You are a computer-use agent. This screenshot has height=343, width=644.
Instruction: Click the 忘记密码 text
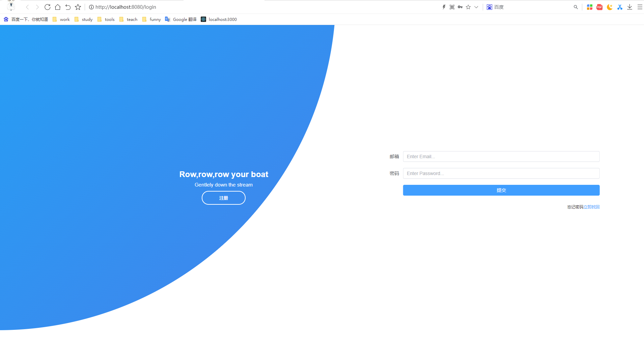coord(575,207)
